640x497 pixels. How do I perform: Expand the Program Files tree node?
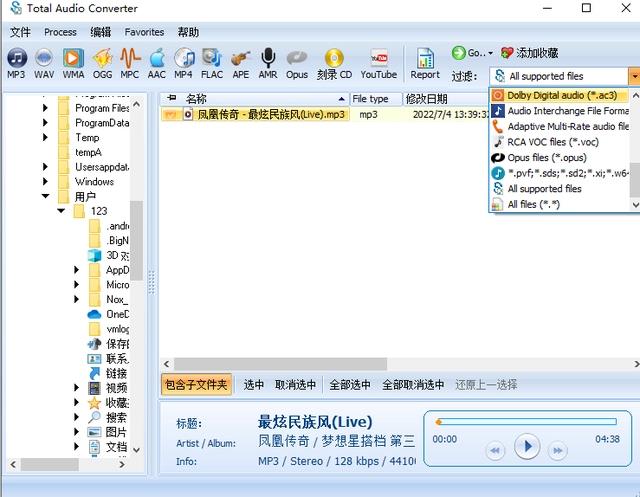tap(45, 108)
